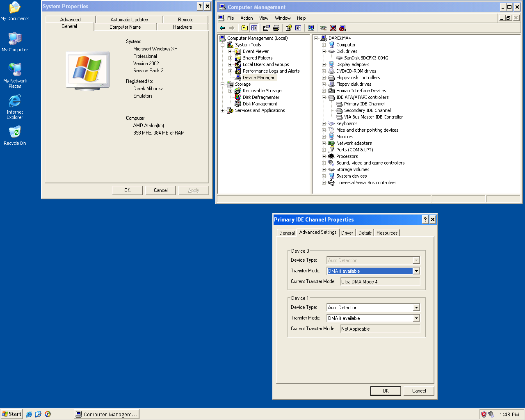Click the Update driver toolbar icon

point(323,28)
